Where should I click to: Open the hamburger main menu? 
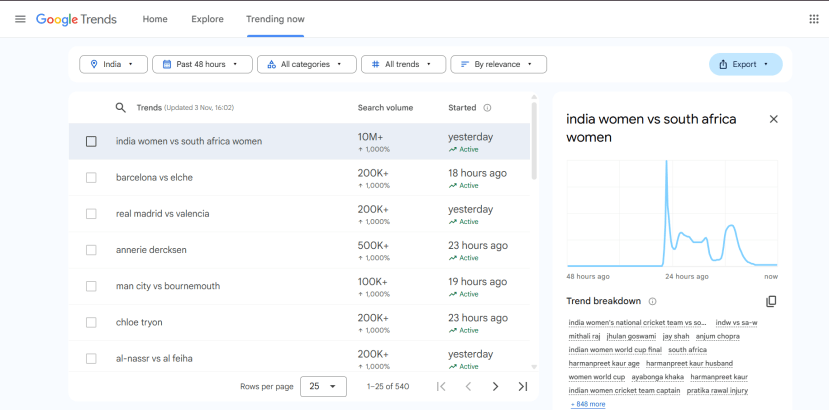pos(20,19)
